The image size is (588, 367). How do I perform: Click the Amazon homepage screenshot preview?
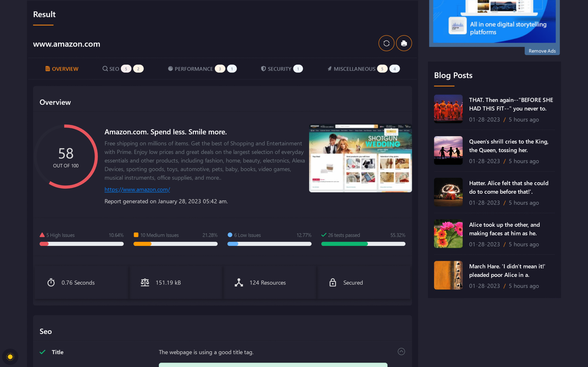[x=360, y=158]
